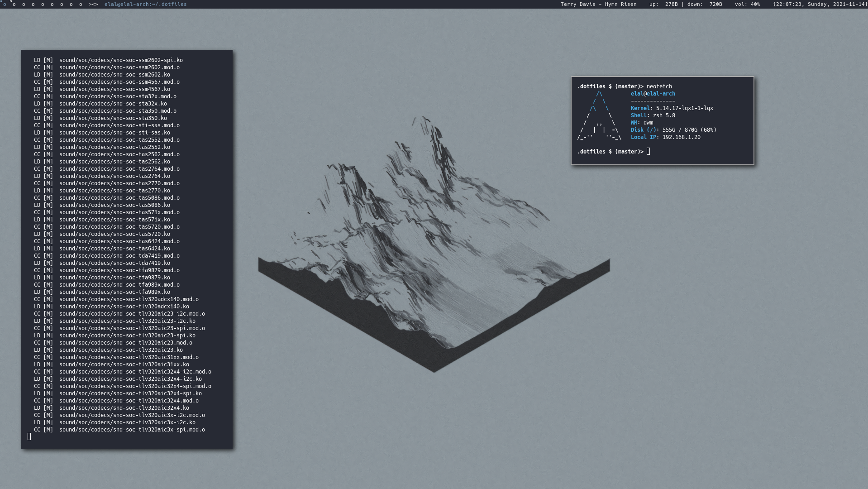Screen dimensions: 868x489
Task: Focus the empty .dotfiles $ (master)> prompt cursor
Action: (648, 152)
